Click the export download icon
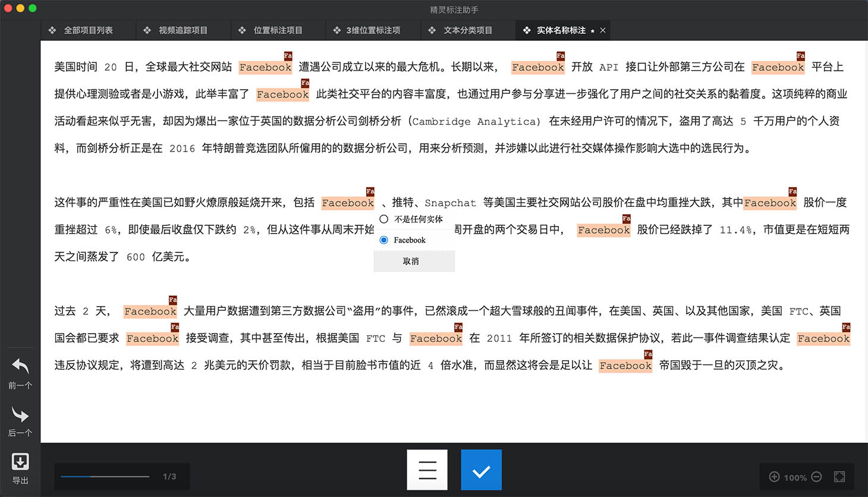 20,461
